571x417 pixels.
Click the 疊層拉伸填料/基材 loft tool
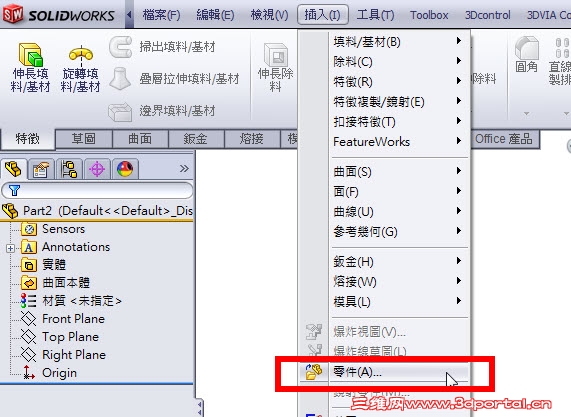[174, 78]
